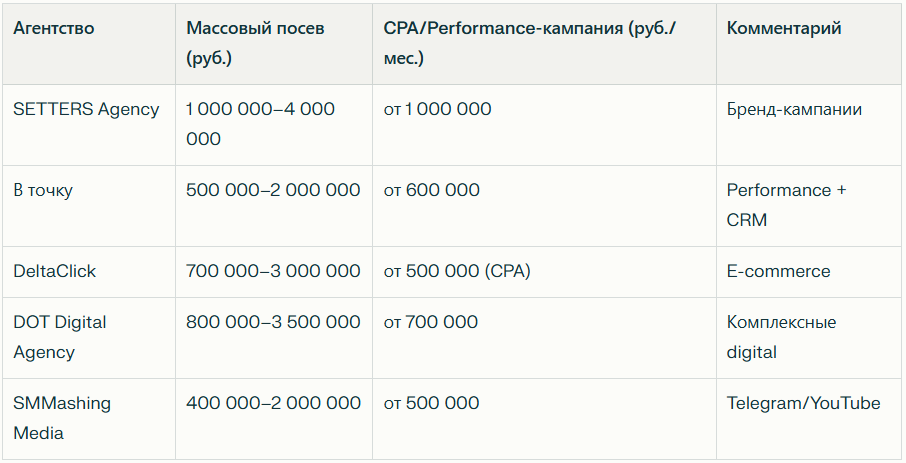
Task: Click the "1 000 000–4 000 000" price cell
Action: point(260,124)
